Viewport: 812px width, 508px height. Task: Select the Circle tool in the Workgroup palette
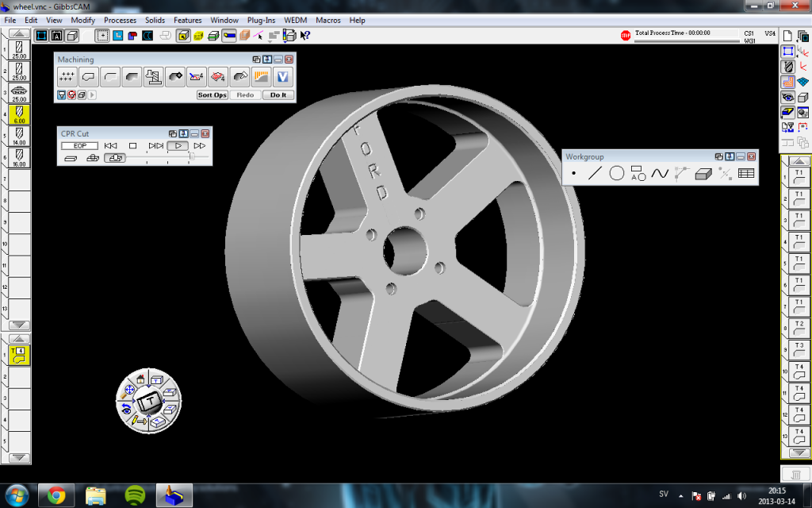[616, 173]
